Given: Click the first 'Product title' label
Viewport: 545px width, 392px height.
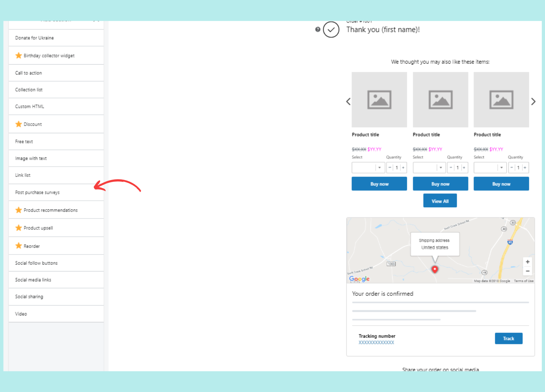Looking at the screenshot, I should 366,135.
